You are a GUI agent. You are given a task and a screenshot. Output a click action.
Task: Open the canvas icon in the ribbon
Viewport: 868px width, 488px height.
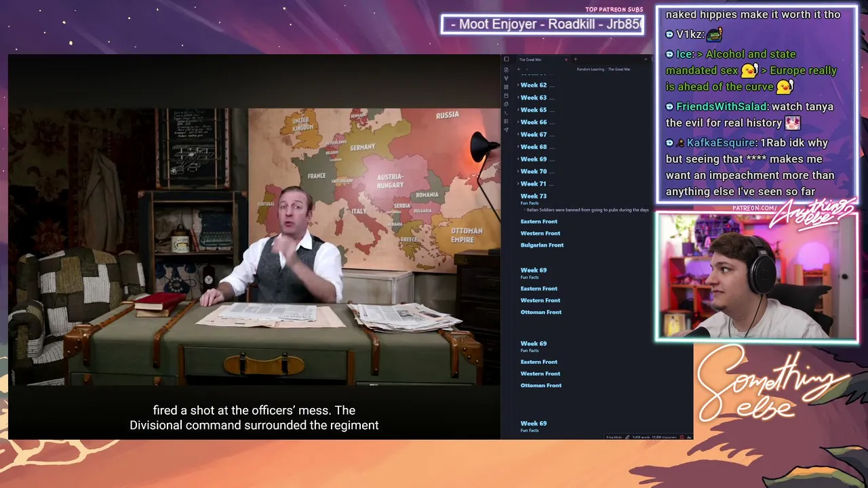(x=506, y=87)
